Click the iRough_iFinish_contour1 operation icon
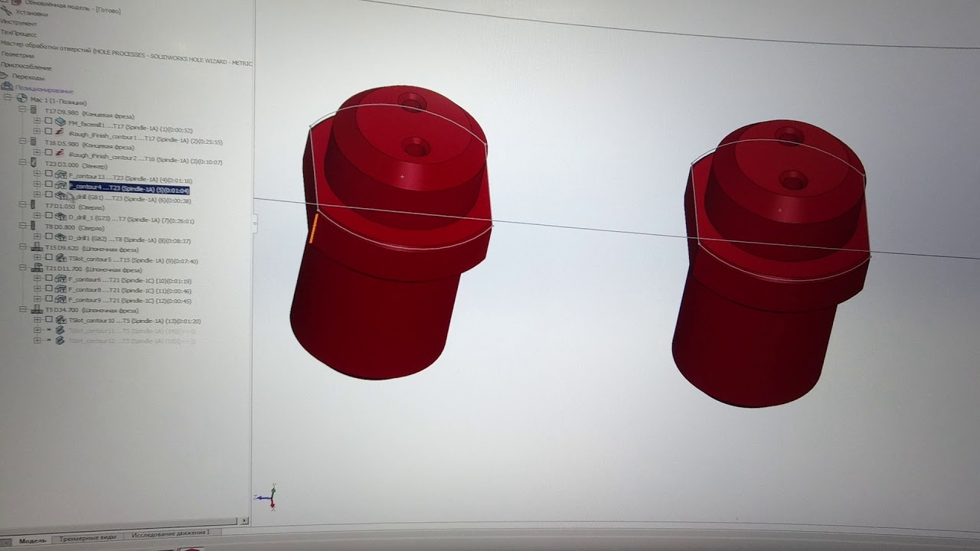This screenshot has width=980, height=551. [x=60, y=132]
